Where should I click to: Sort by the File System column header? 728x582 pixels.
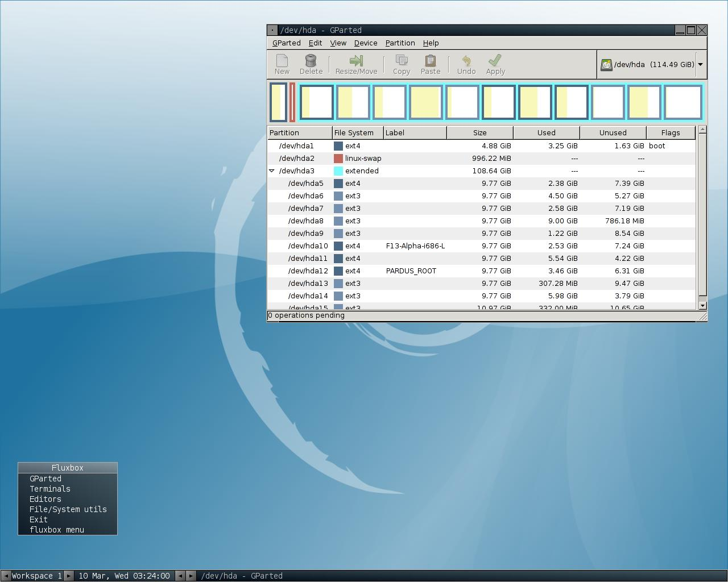[x=358, y=133]
